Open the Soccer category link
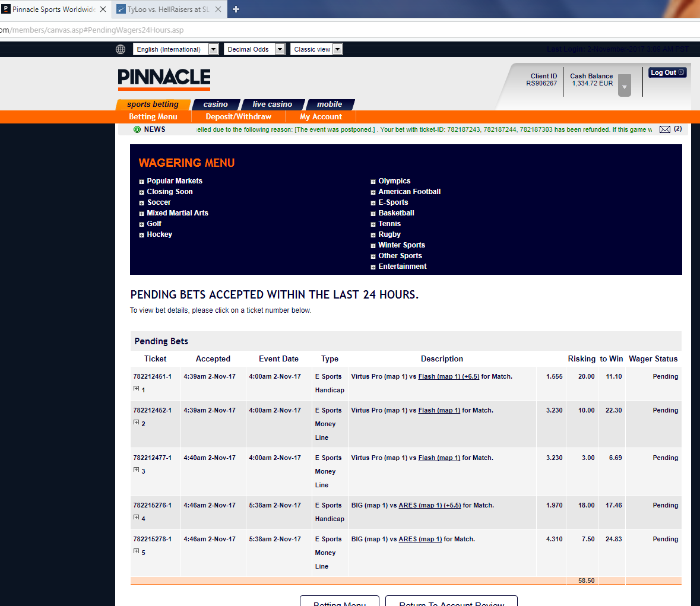Screen dimensions: 700x606 coord(159,202)
